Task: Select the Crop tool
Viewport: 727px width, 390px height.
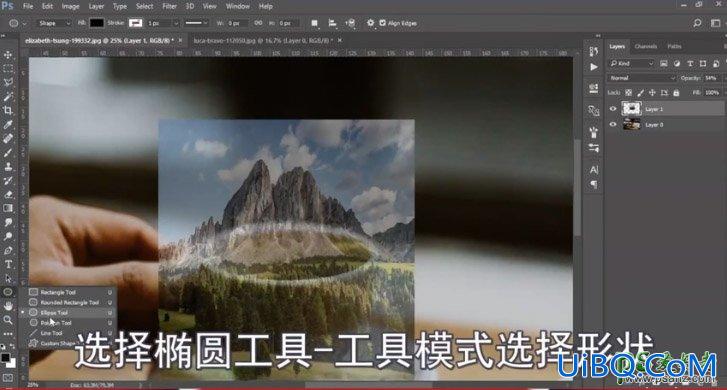Action: (x=8, y=110)
